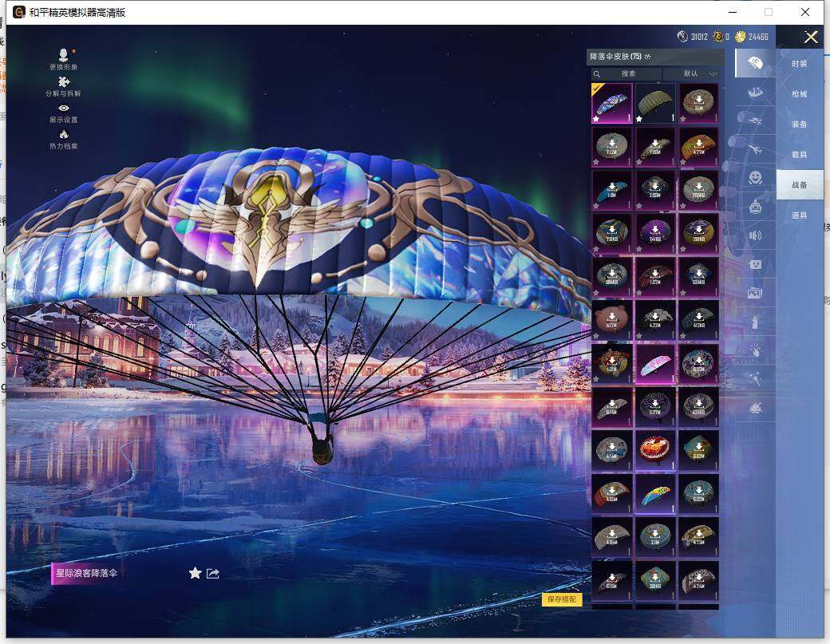
Task: Select the rainbow-colored parachute thumbnail
Action: pyautogui.click(x=654, y=494)
